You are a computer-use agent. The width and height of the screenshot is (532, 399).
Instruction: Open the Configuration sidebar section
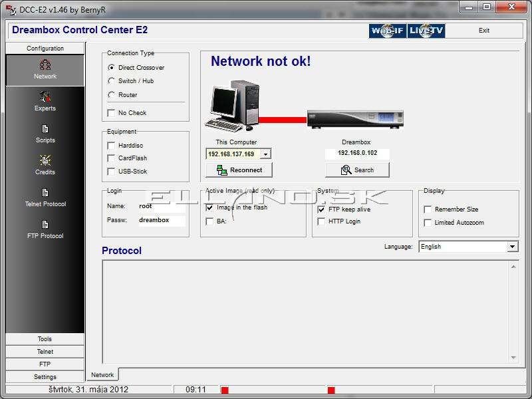pyautogui.click(x=45, y=48)
